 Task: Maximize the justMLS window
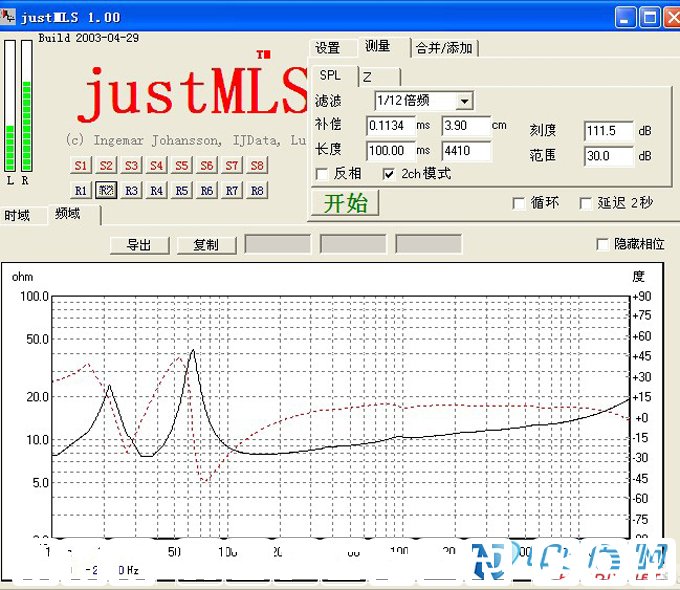(x=650, y=17)
